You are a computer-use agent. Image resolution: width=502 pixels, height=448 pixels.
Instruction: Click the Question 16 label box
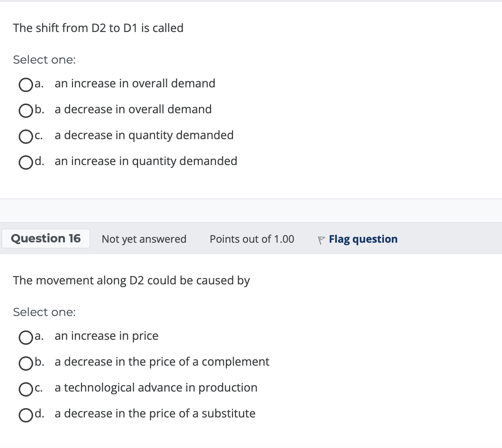(x=46, y=238)
